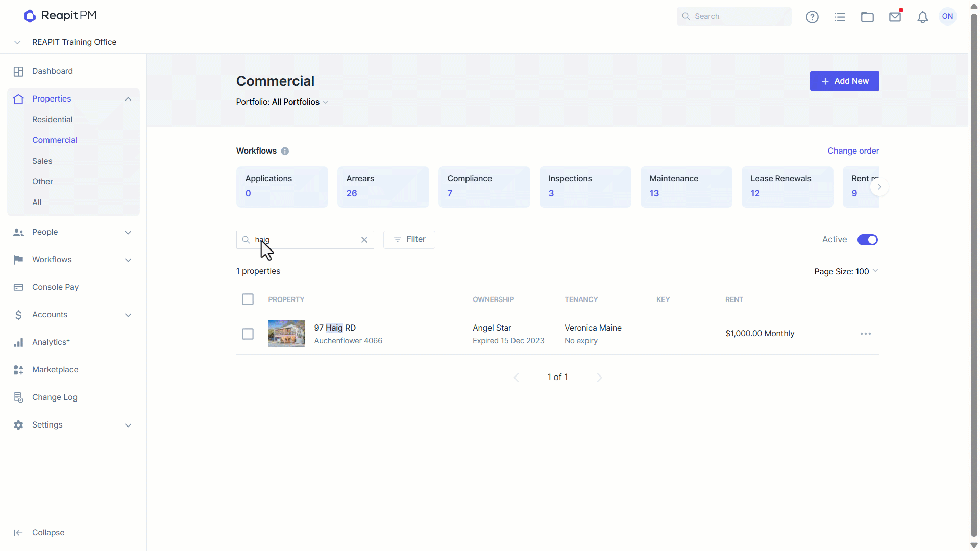
Task: Open Console Pay in the sidebar
Action: tap(55, 287)
